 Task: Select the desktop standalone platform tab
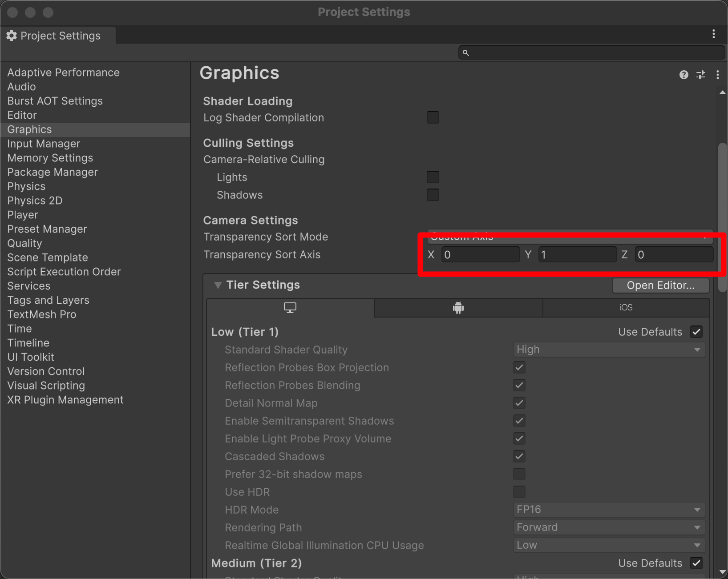pyautogui.click(x=290, y=308)
